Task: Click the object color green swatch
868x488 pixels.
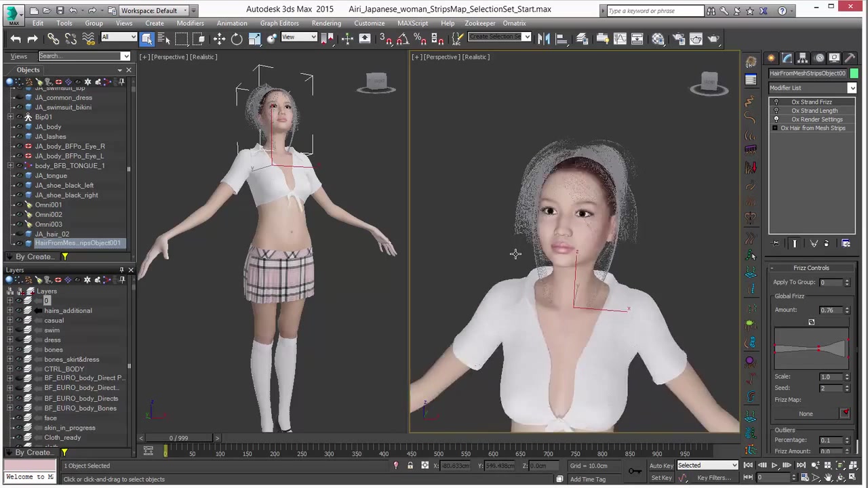Action: tap(854, 73)
